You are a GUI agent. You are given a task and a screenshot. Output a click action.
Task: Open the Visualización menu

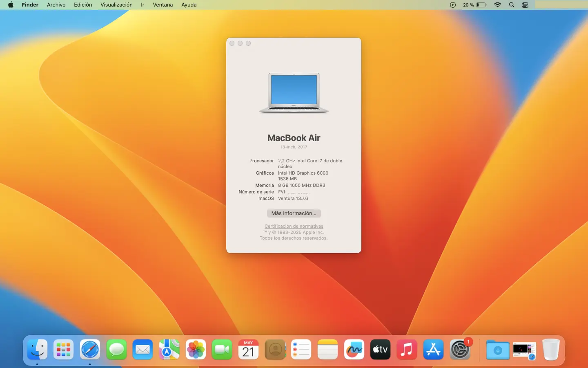click(116, 5)
